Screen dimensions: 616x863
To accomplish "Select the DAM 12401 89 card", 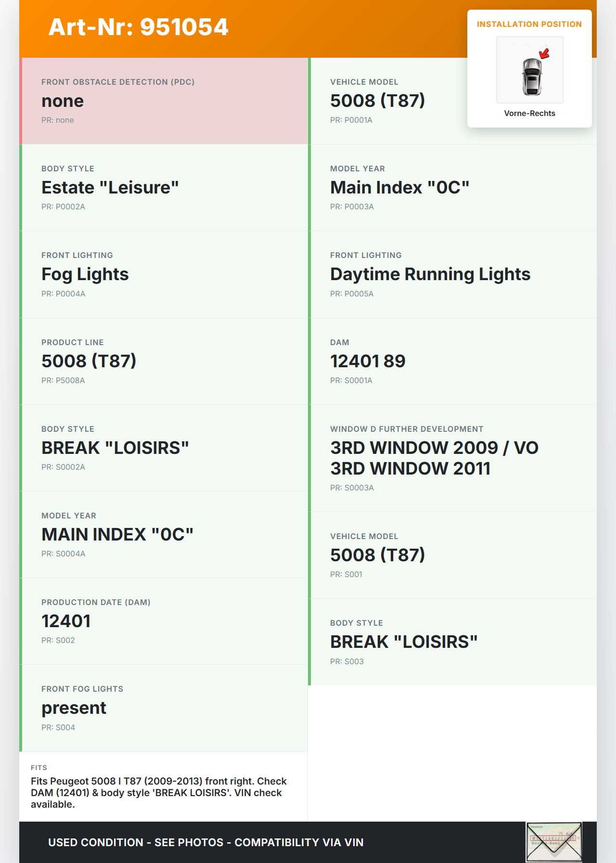I will point(452,361).
